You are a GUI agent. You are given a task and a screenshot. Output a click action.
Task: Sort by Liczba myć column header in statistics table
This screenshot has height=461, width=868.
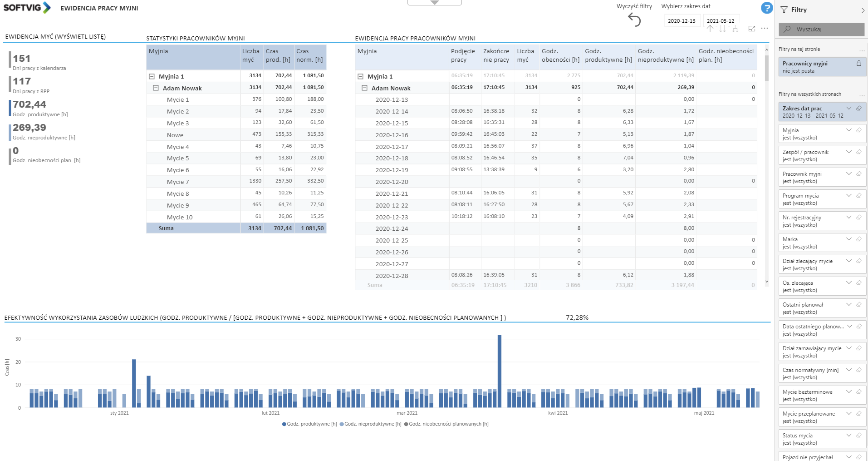(x=251, y=55)
